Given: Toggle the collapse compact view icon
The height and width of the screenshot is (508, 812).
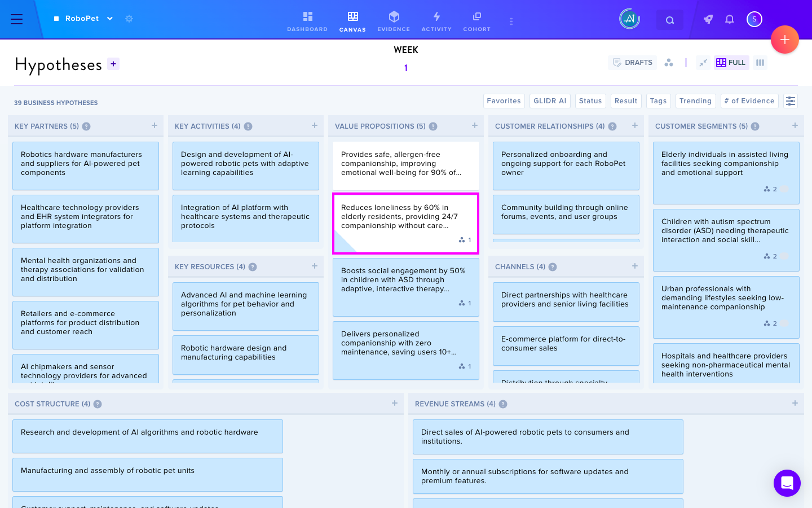Looking at the screenshot, I should (703, 63).
